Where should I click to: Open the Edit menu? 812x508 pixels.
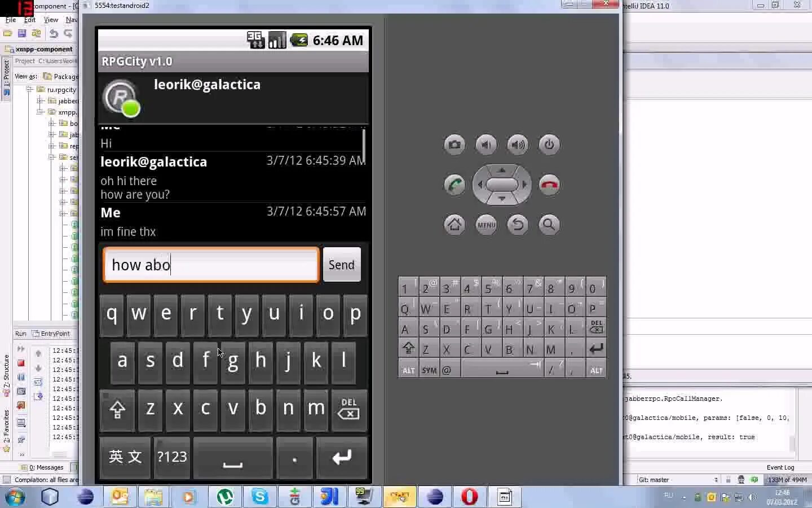30,20
